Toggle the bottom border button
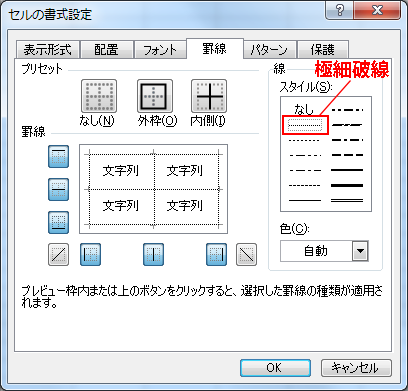 [x=58, y=222]
